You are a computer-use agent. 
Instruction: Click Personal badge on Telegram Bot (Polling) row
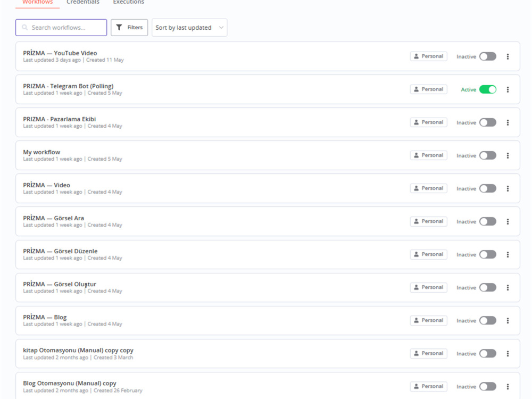click(428, 89)
